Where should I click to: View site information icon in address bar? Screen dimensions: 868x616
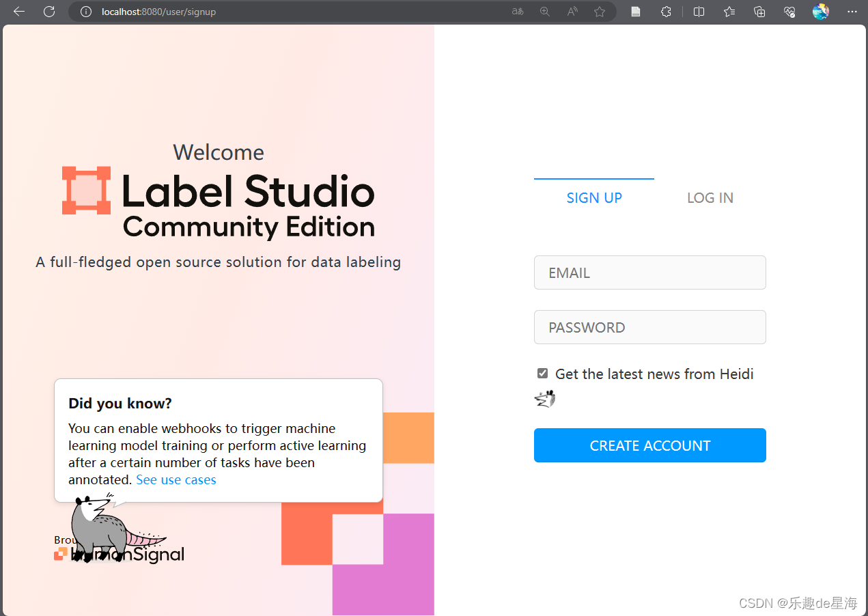tap(85, 12)
